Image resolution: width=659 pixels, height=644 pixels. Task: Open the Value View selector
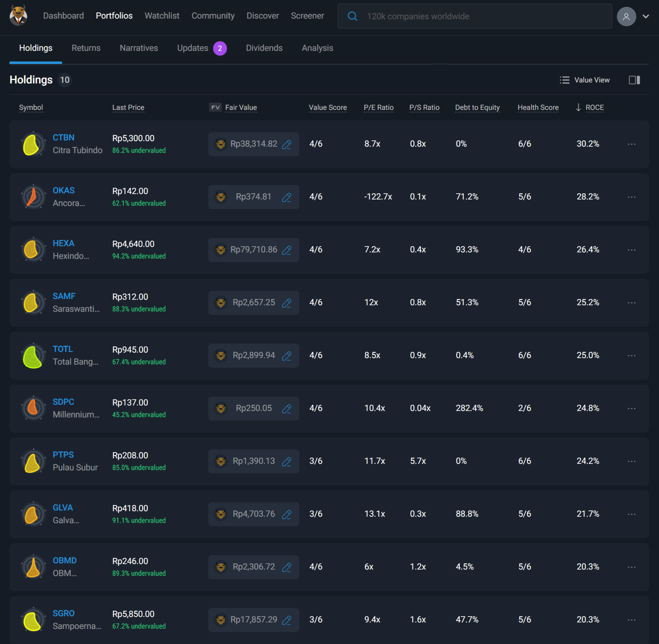coord(584,80)
